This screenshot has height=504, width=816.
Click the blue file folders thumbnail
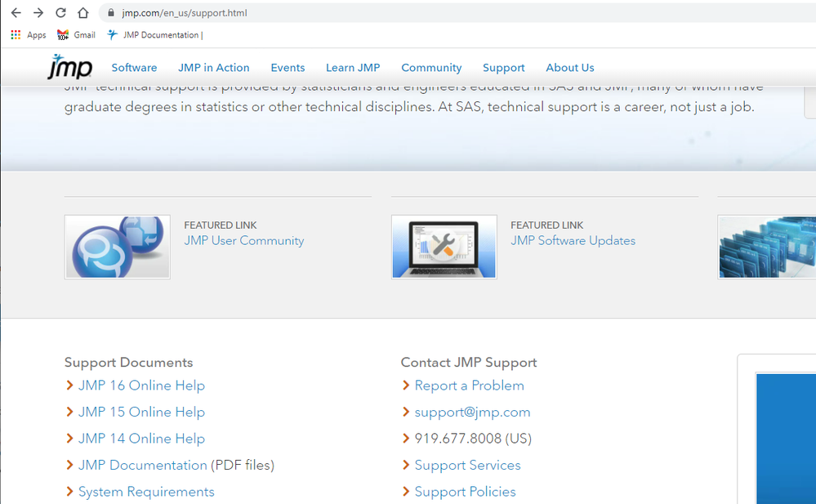coord(767,247)
